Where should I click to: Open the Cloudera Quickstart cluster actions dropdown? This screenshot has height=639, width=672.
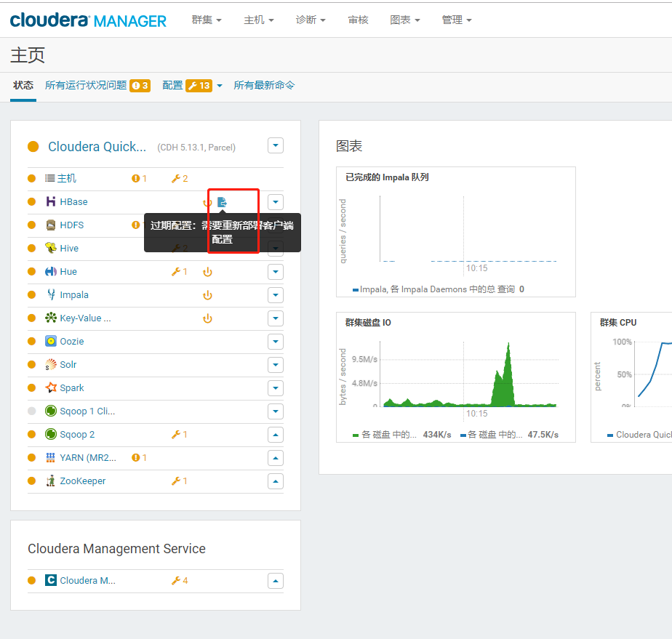[276, 145]
